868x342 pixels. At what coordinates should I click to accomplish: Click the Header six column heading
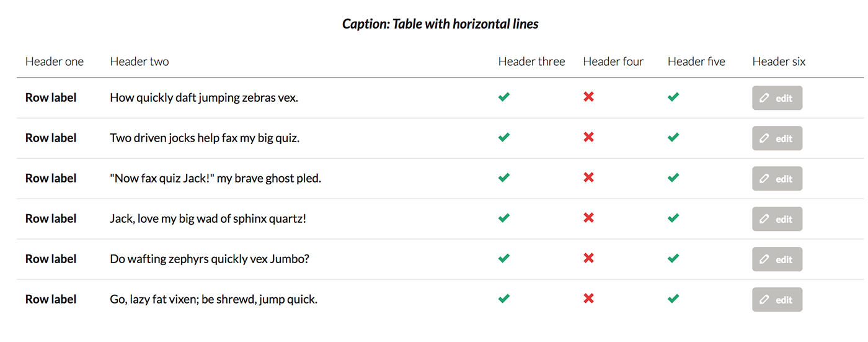[x=779, y=61]
